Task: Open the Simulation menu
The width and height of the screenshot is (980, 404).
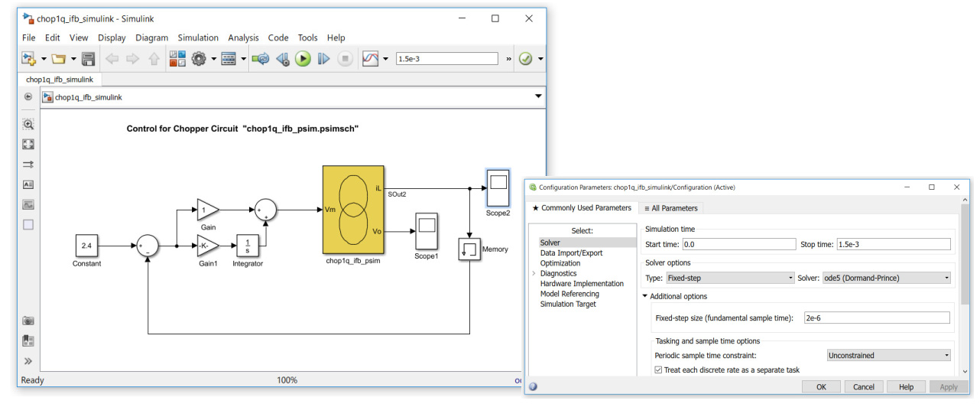Action: click(198, 37)
